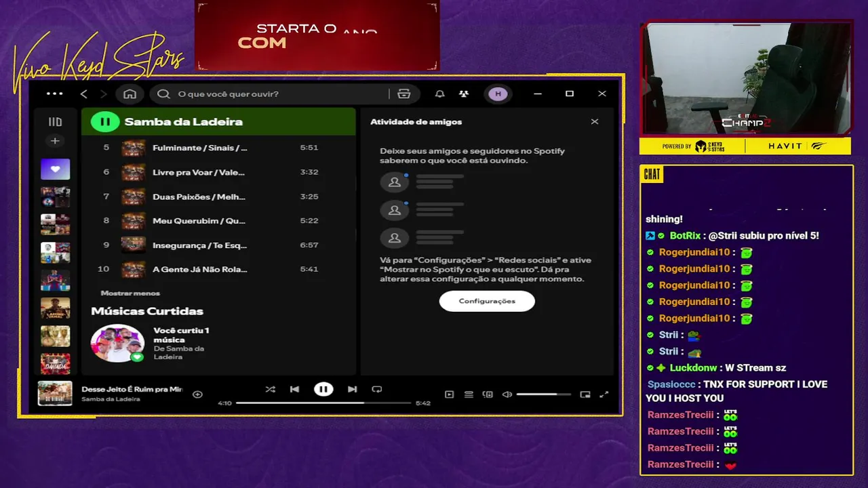
Task: Collapse the list with 'Mostrar menos'
Action: (x=130, y=293)
